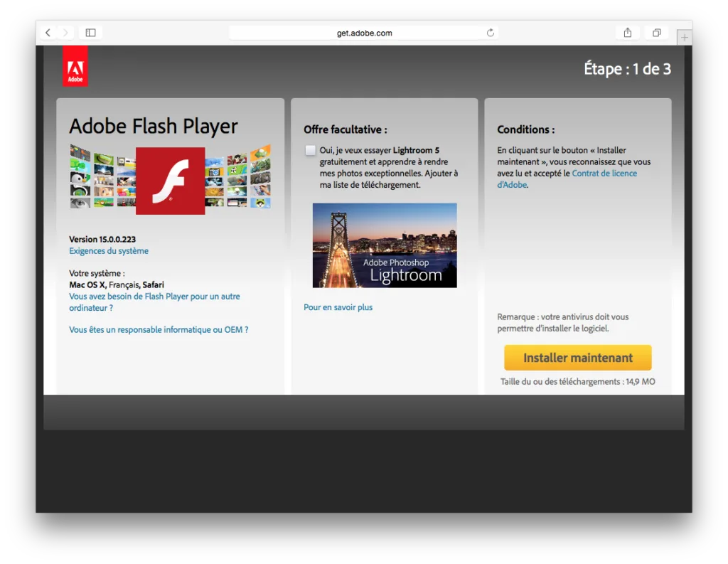
Task: Click the 'Version 15.0.0.223' text
Action: [102, 239]
